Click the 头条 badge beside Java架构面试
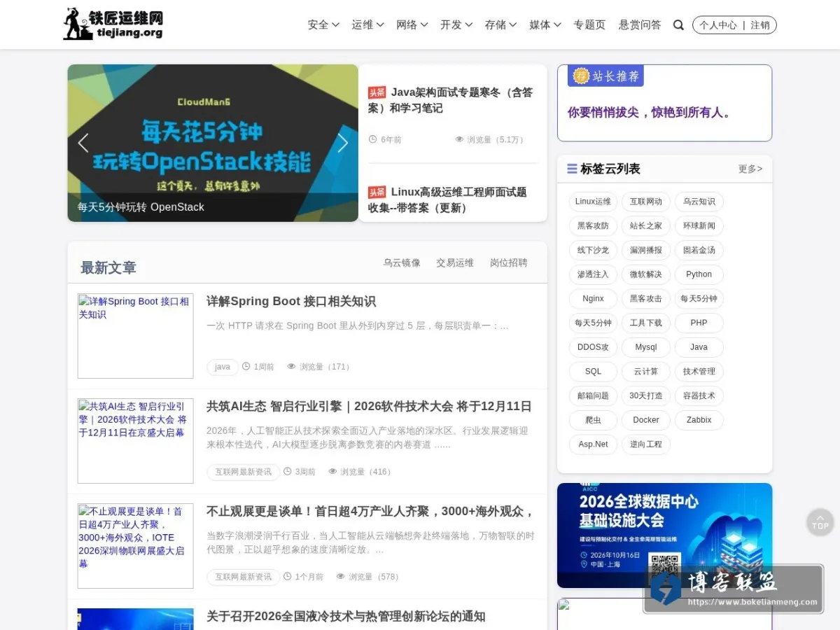This screenshot has width=840, height=630. [377, 92]
